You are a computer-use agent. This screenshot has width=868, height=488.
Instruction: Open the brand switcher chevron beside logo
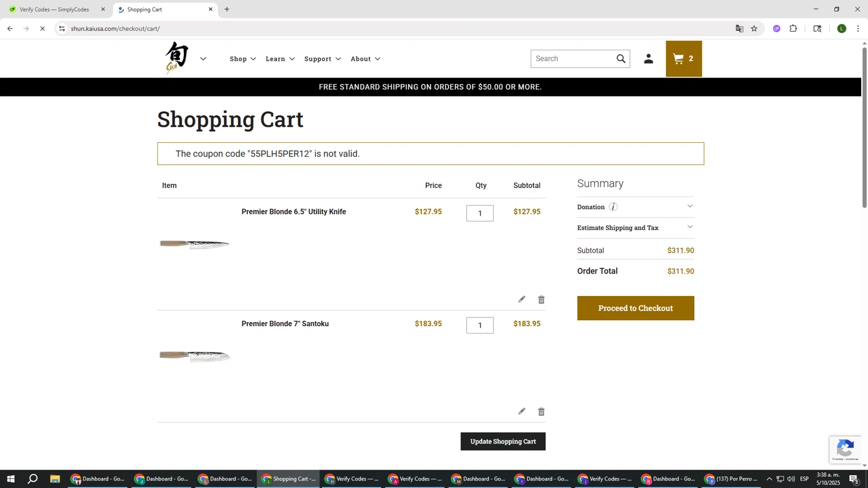pos(203,59)
